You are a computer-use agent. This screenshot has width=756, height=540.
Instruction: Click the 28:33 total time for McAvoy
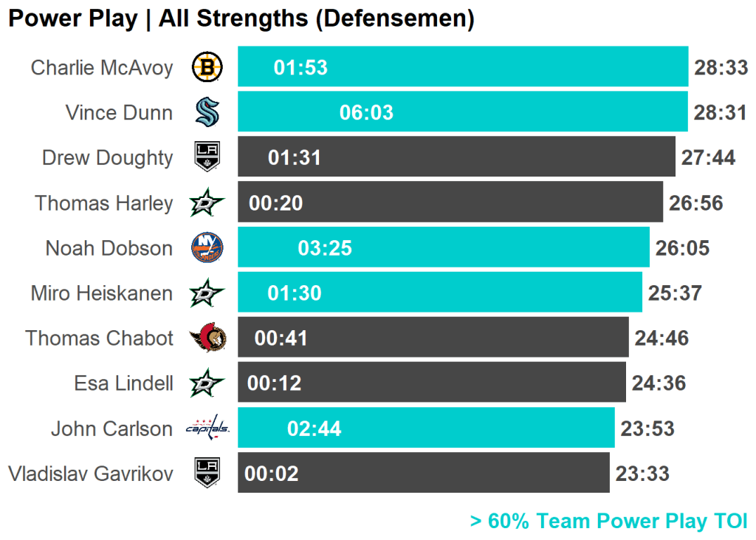tap(721, 68)
